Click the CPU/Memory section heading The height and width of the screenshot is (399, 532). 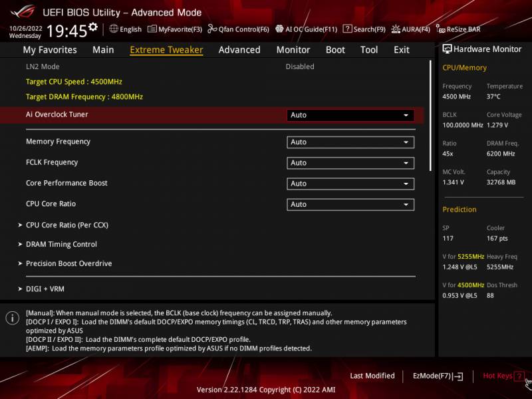tap(464, 68)
